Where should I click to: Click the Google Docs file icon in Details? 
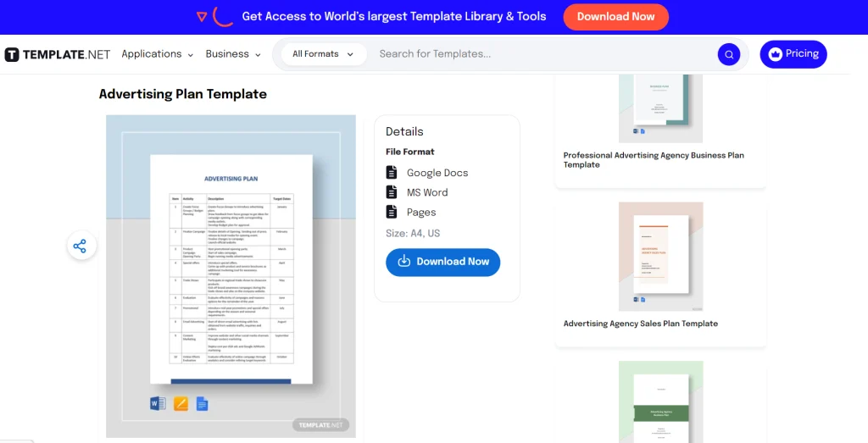pyautogui.click(x=392, y=173)
